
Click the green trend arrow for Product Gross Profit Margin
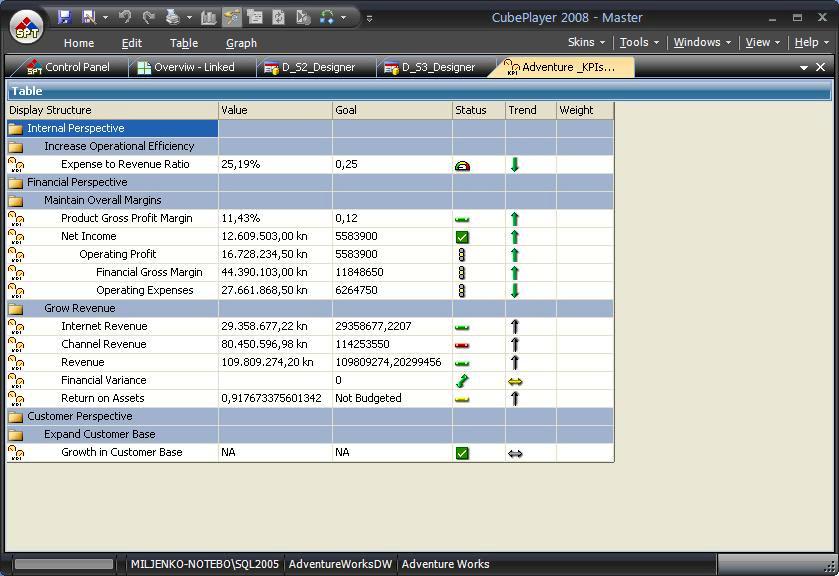pos(515,219)
